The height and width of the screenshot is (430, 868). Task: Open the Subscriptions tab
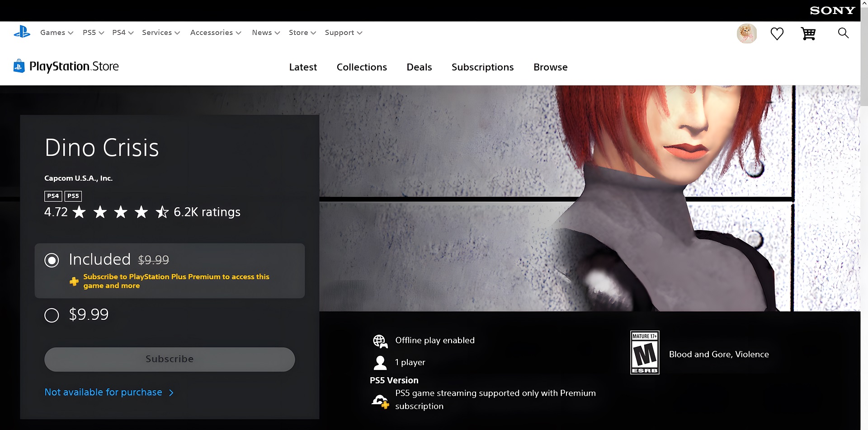click(482, 67)
